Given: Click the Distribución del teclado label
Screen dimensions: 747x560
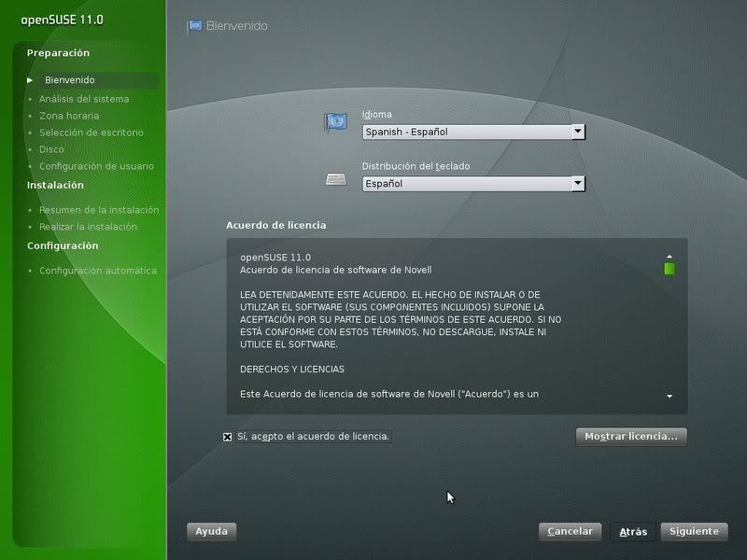Looking at the screenshot, I should pyautogui.click(x=416, y=166).
